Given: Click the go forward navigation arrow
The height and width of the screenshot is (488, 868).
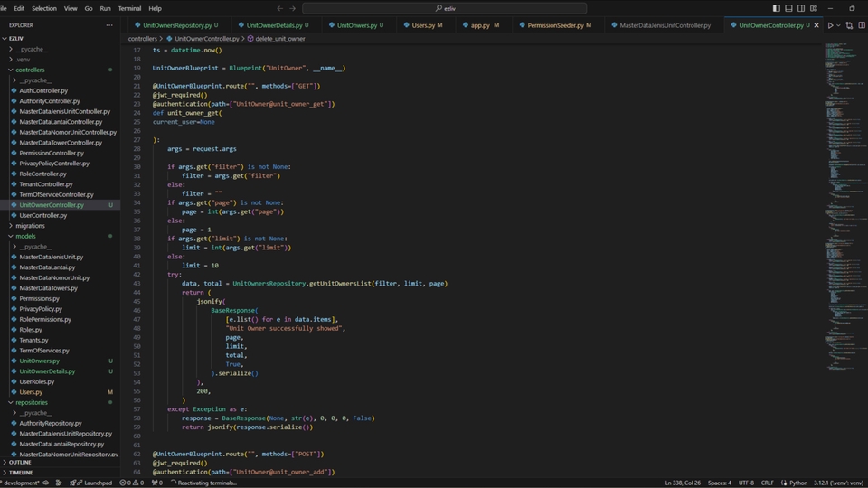Looking at the screenshot, I should pyautogui.click(x=293, y=8).
